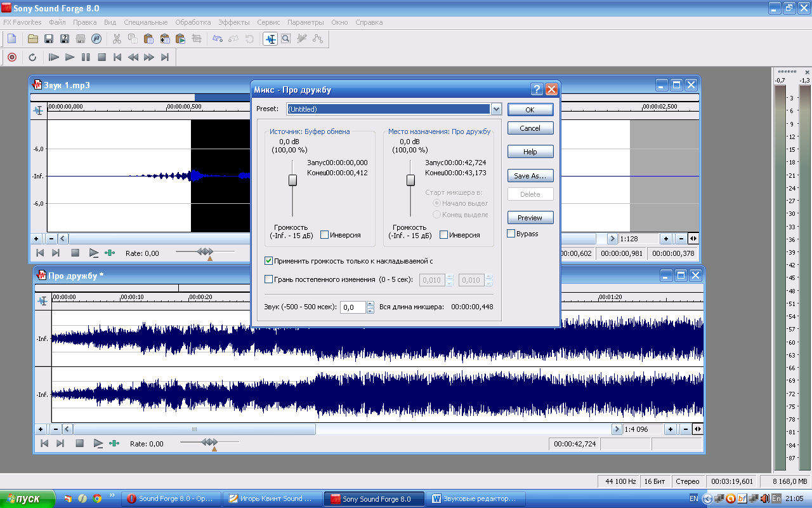Click the '44 100 Hz' status bar field
Image resolution: width=812 pixels, height=508 pixels.
pyautogui.click(x=619, y=481)
